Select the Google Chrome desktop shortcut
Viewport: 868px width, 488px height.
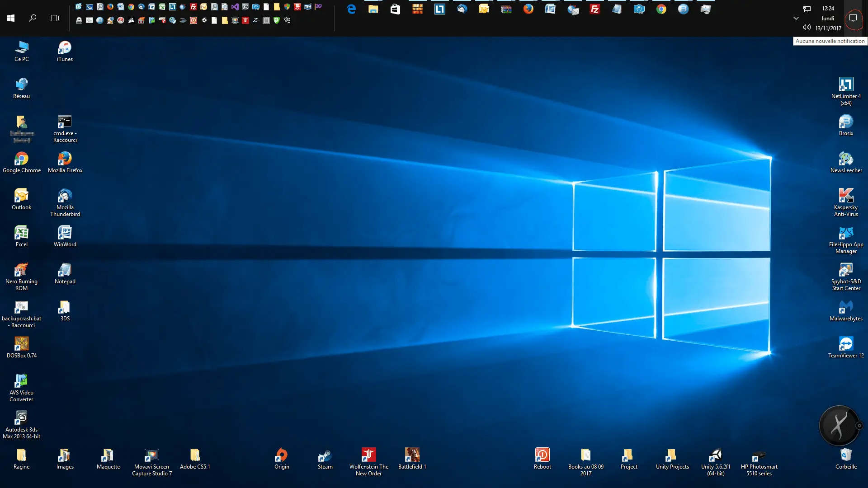coord(22,162)
